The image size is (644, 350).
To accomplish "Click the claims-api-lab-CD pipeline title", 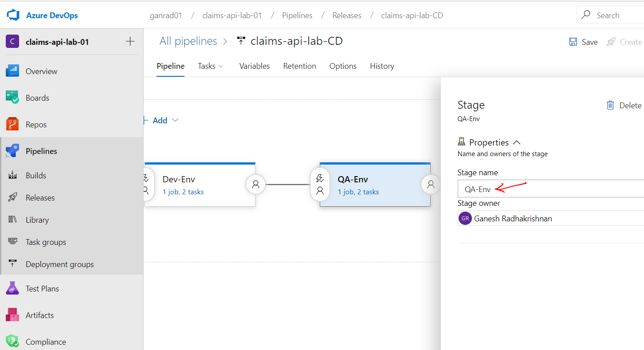I will pyautogui.click(x=297, y=41).
